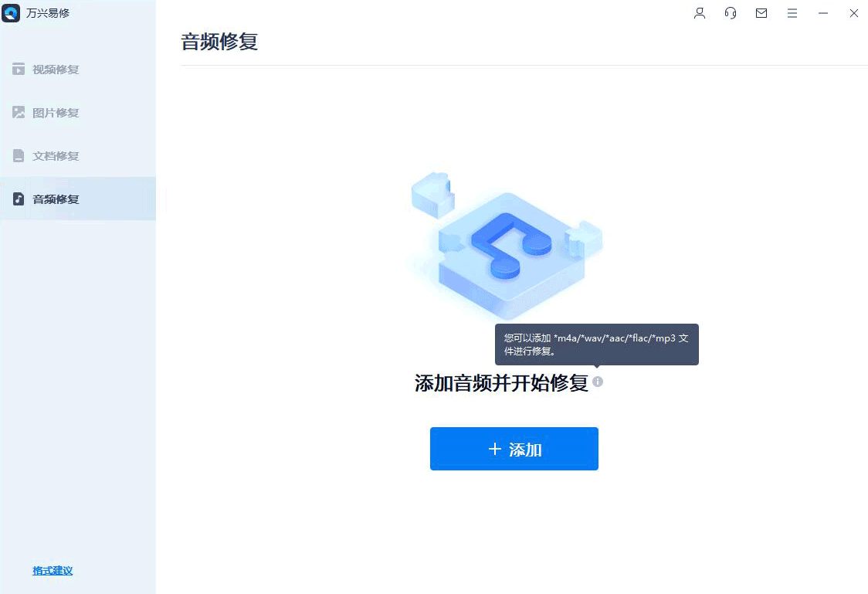Click the 添加 button to add audio
This screenshot has width=868, height=594.
coord(514,449)
